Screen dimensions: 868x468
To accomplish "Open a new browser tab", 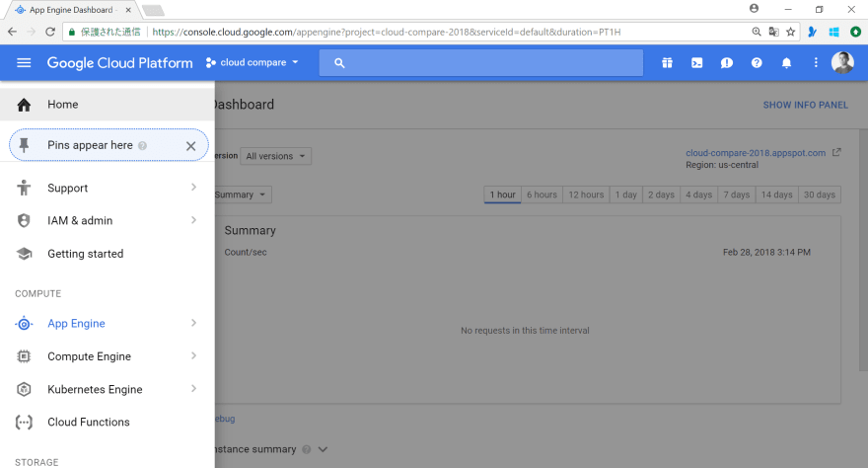I will pyautogui.click(x=153, y=10).
